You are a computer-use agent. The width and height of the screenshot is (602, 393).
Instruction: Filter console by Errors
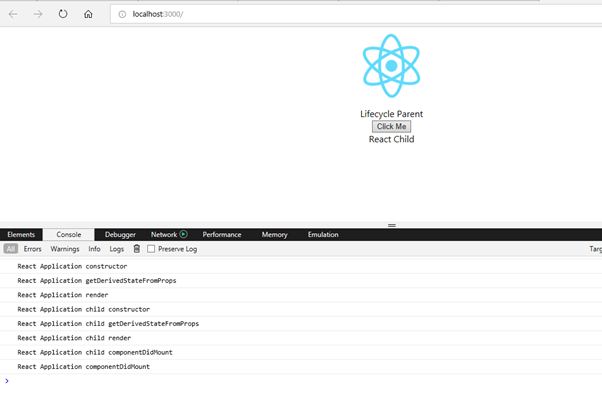(32, 249)
